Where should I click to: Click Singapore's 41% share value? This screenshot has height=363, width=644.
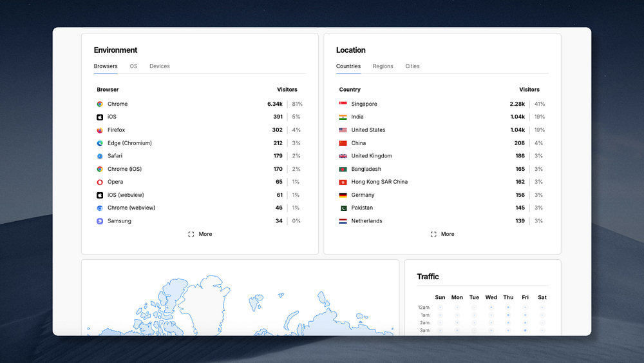pos(540,104)
